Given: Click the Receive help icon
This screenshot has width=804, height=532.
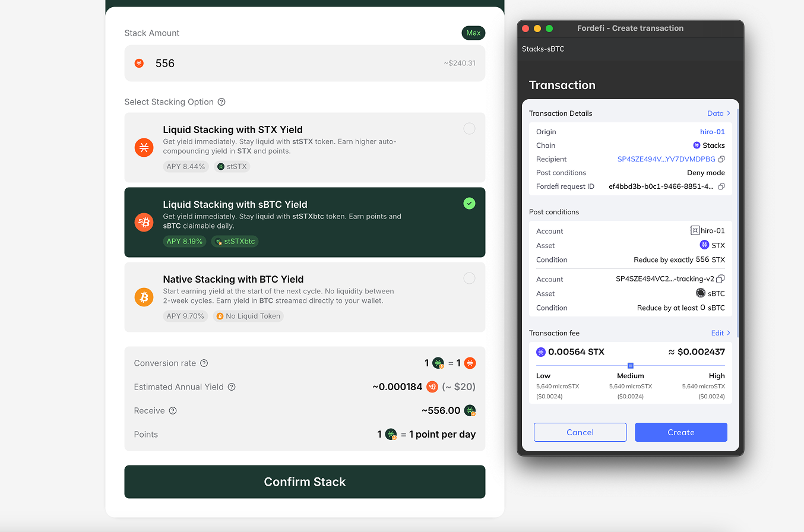Looking at the screenshot, I should click(x=173, y=411).
